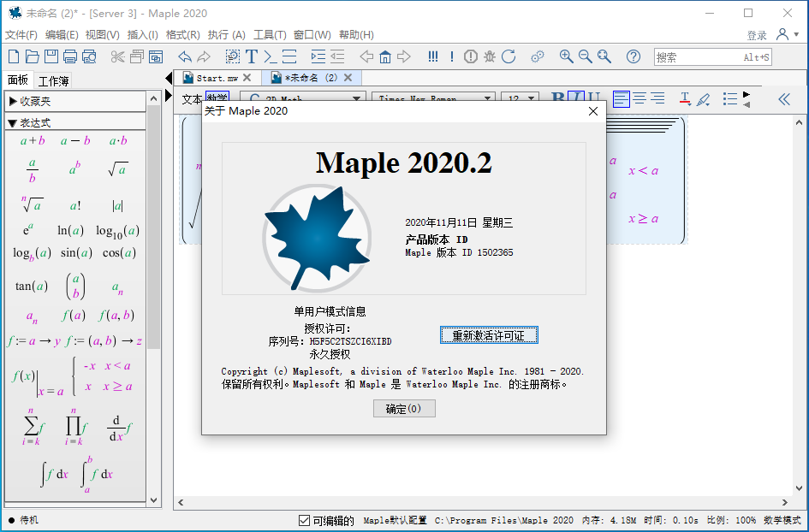Undo the last action
The width and height of the screenshot is (809, 532).
click(185, 56)
